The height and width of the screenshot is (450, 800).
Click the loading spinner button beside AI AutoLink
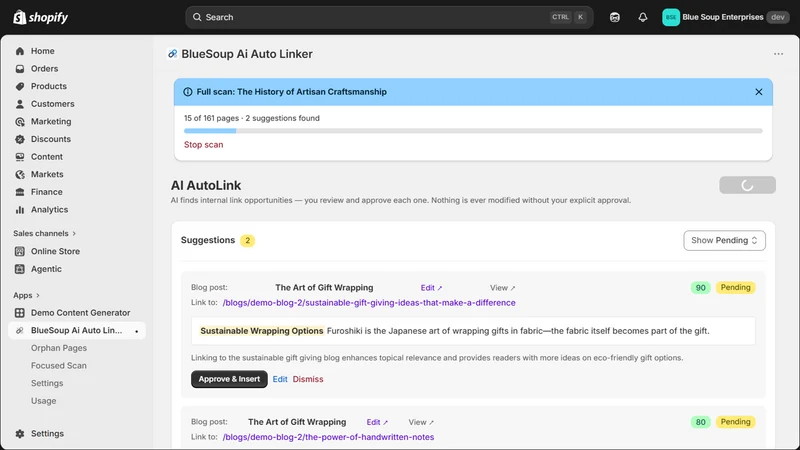point(747,185)
